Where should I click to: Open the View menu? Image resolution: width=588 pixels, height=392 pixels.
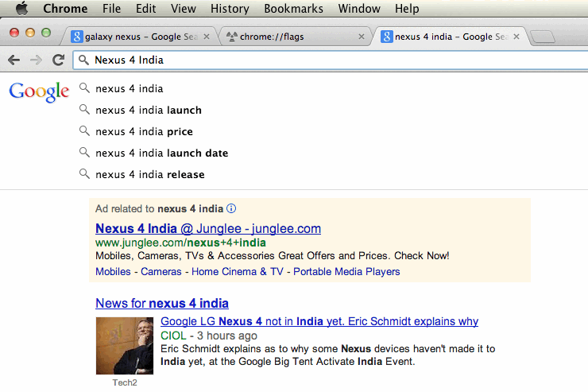coord(184,8)
